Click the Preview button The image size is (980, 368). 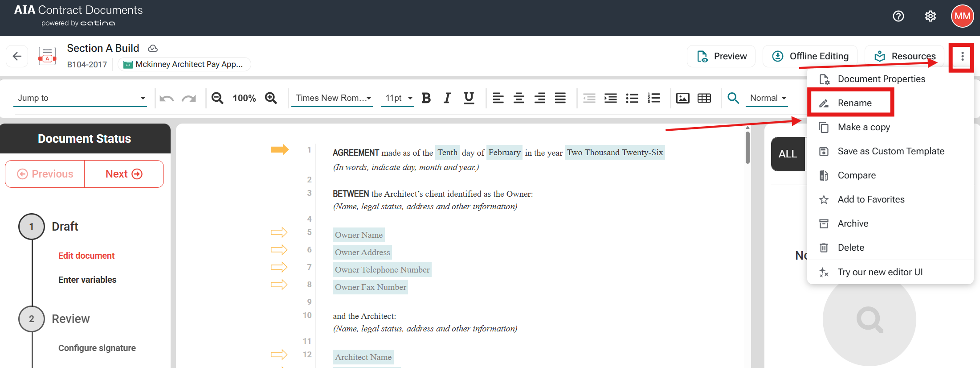(x=721, y=56)
